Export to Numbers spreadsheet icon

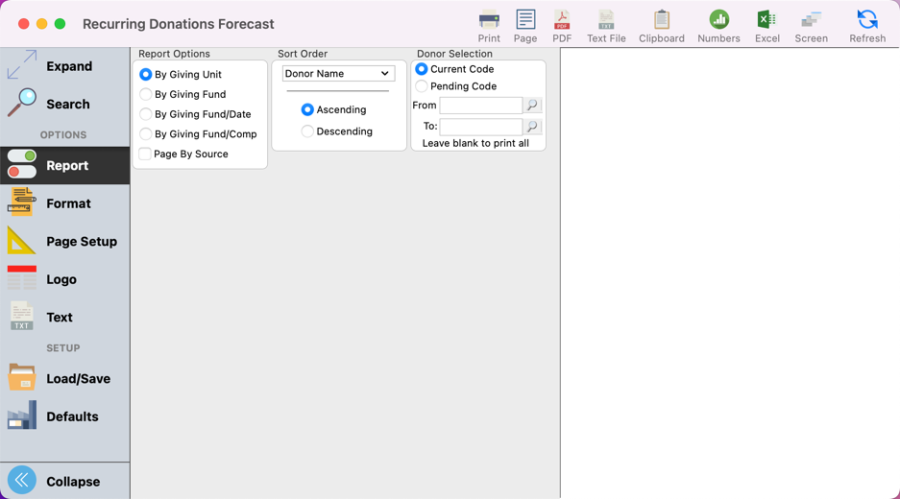tap(718, 20)
